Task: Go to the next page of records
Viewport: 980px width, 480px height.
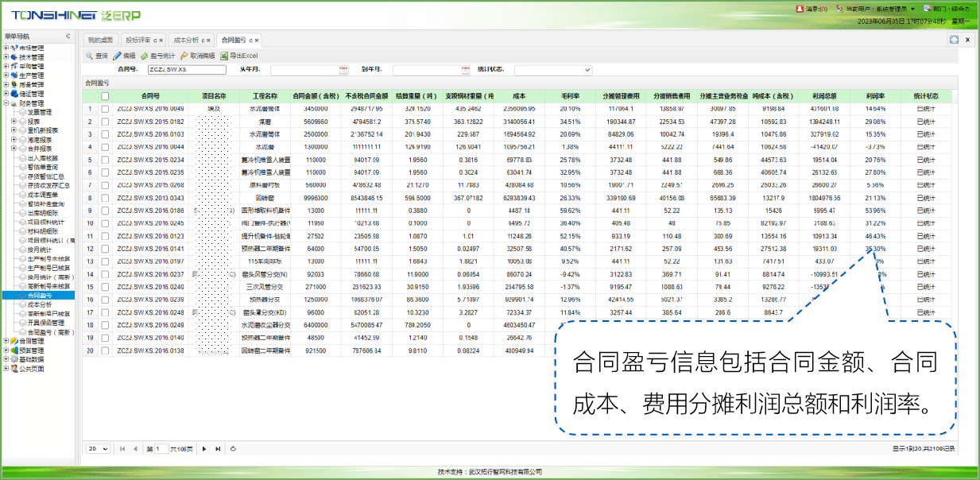Action: [205, 449]
